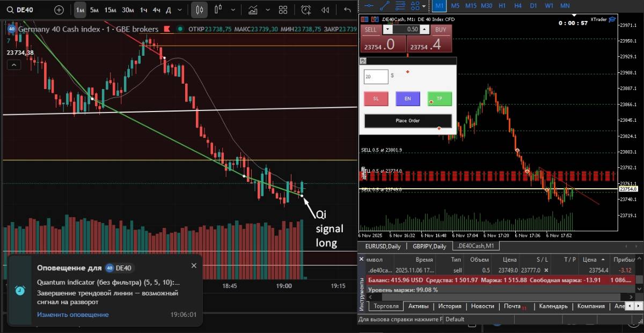Click the Изменить оповещение link
The height and width of the screenshot is (333, 644).
72,315
